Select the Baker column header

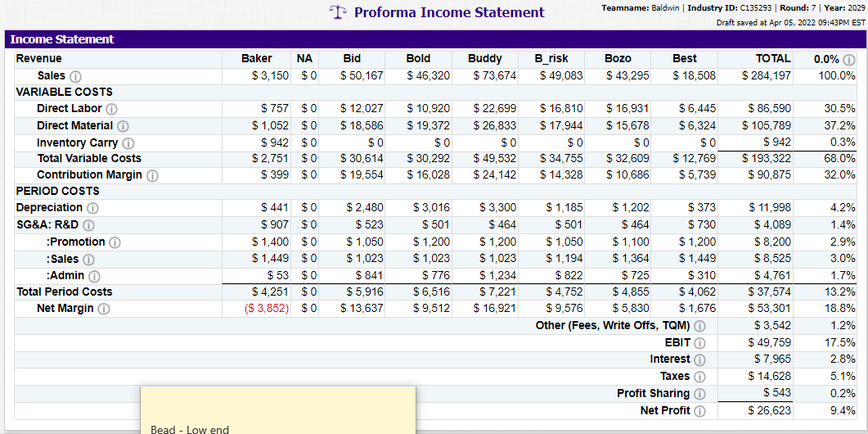pyautogui.click(x=257, y=59)
